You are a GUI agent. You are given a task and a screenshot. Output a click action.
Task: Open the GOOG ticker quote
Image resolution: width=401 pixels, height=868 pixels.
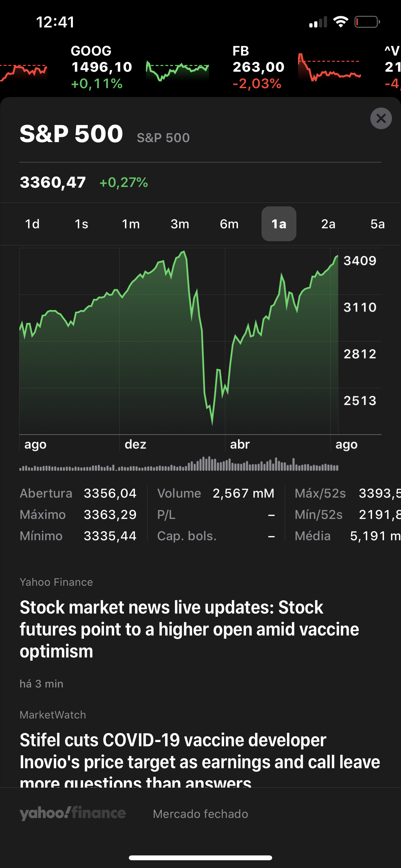click(101, 67)
